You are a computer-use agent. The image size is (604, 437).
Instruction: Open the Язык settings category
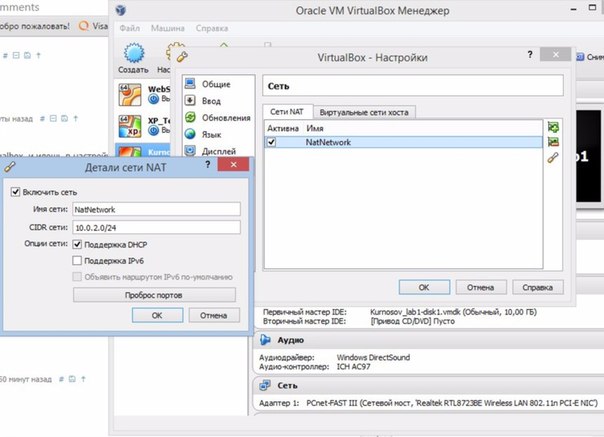(213, 134)
